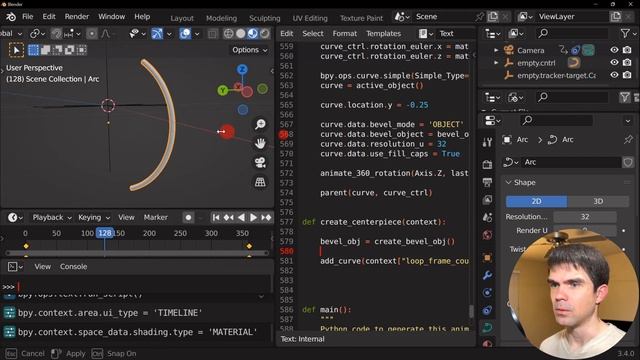Image resolution: width=640 pixels, height=360 pixels.
Task: Hide the Camera object with eye icon
Action: pos(614,50)
